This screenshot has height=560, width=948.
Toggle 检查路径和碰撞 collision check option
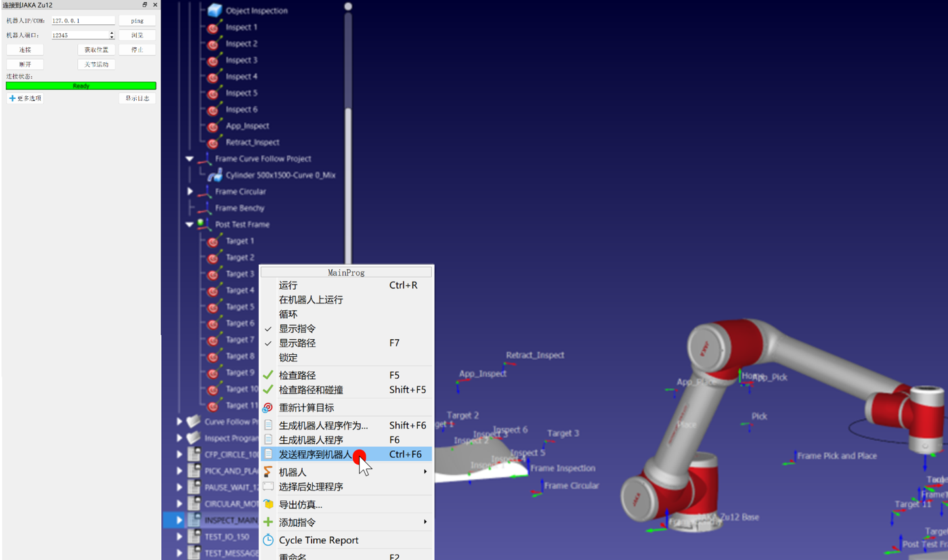pos(270,389)
